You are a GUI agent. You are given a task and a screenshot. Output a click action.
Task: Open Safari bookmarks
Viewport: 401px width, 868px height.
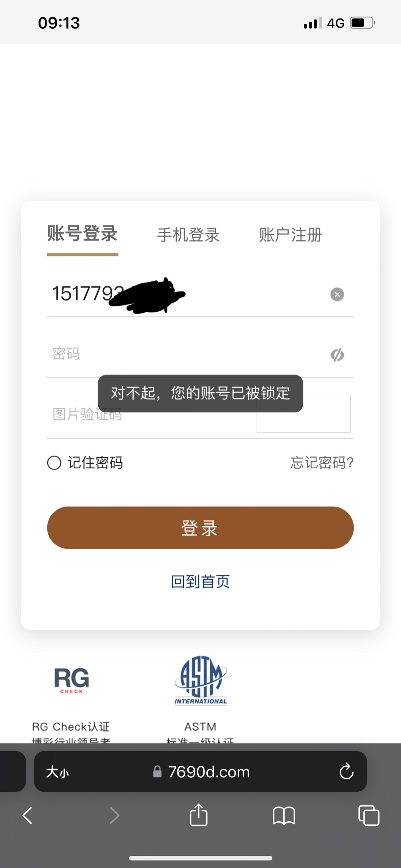click(x=284, y=816)
